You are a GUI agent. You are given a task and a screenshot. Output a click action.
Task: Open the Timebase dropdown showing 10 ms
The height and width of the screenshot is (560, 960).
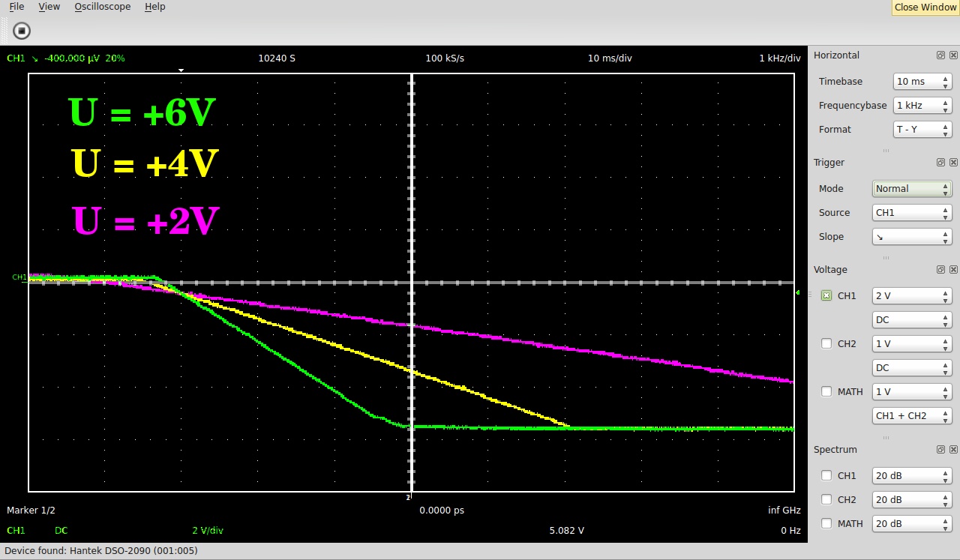point(922,82)
